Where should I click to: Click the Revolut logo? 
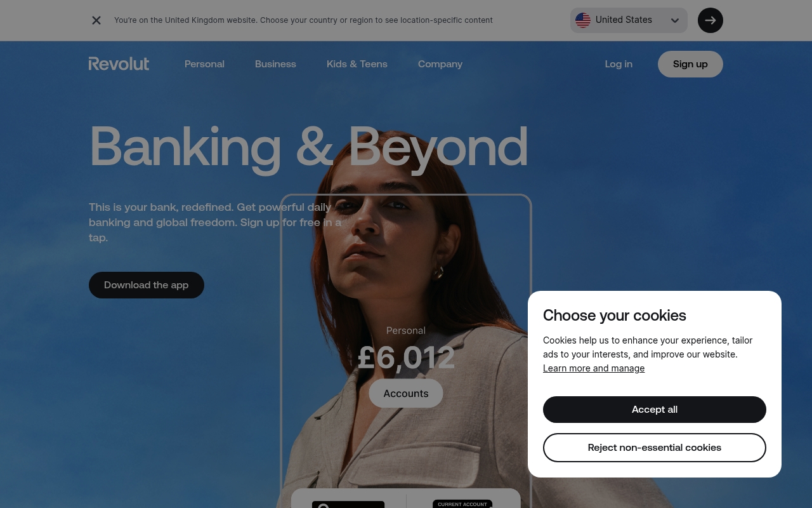point(119,63)
